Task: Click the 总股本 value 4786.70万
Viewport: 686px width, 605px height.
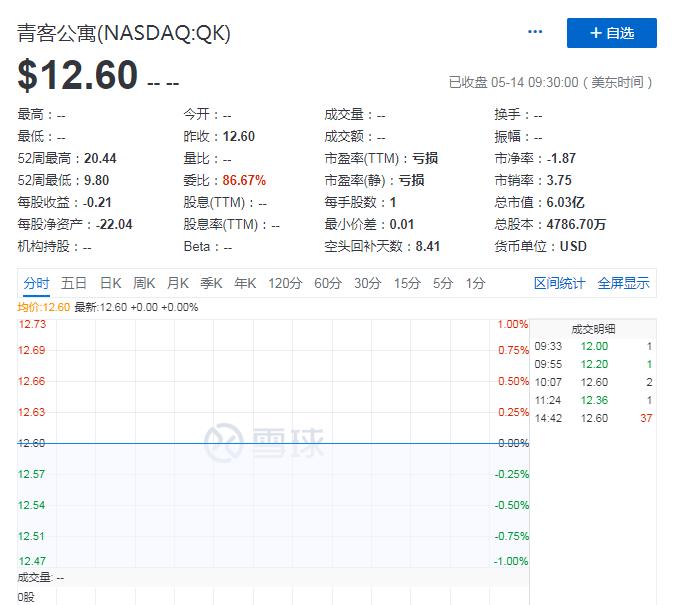Action: point(576,224)
